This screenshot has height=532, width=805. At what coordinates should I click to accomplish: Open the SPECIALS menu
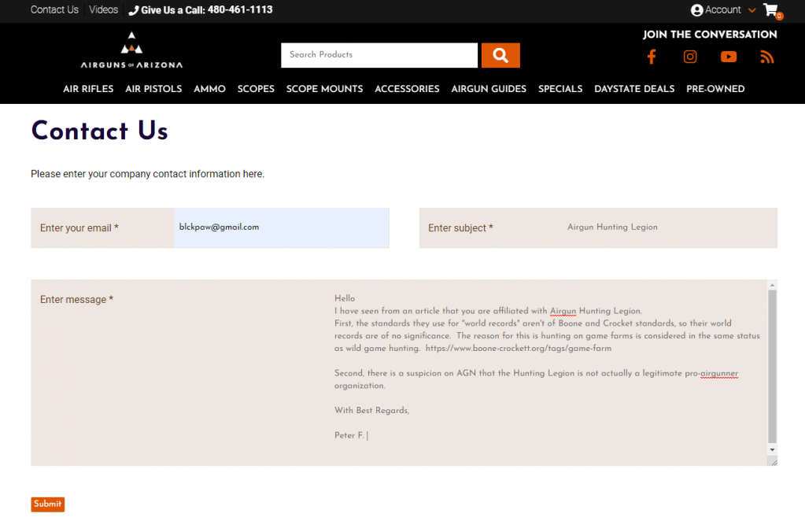[560, 89]
